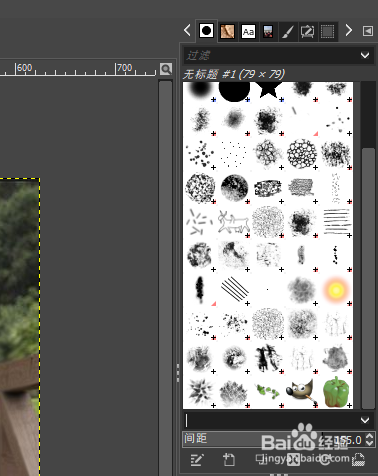
Task: Open the Fonts tab labeled Aa
Action: (x=248, y=32)
